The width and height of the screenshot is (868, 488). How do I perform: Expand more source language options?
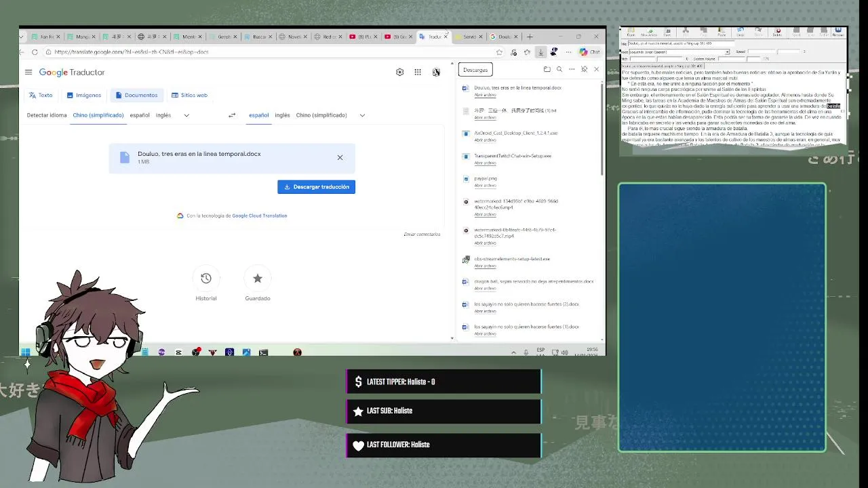tap(186, 115)
